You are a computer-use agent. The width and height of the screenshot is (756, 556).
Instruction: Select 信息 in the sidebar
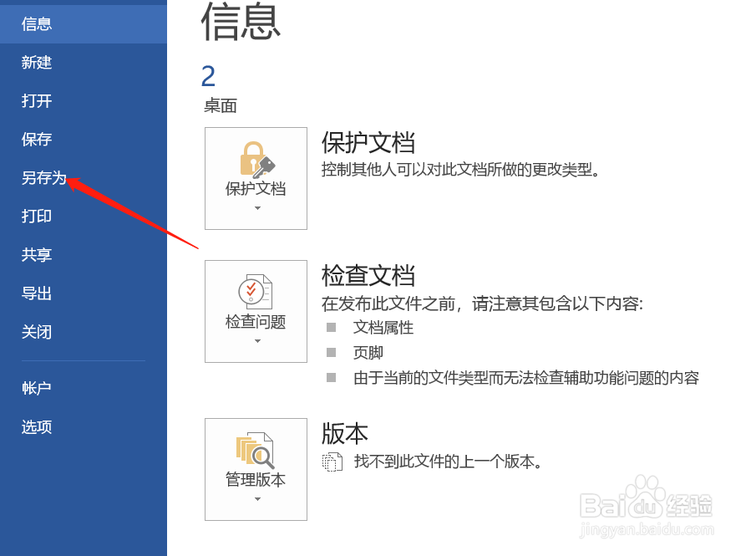pyautogui.click(x=36, y=23)
